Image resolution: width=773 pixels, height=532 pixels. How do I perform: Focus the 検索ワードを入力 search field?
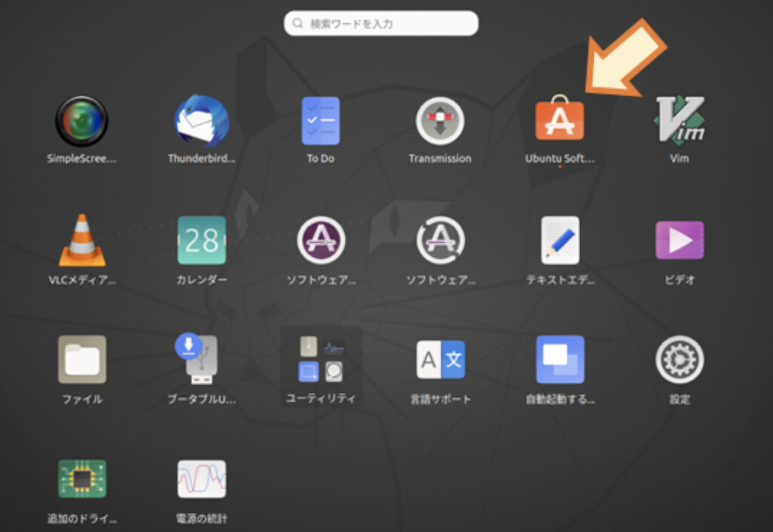tap(381, 23)
